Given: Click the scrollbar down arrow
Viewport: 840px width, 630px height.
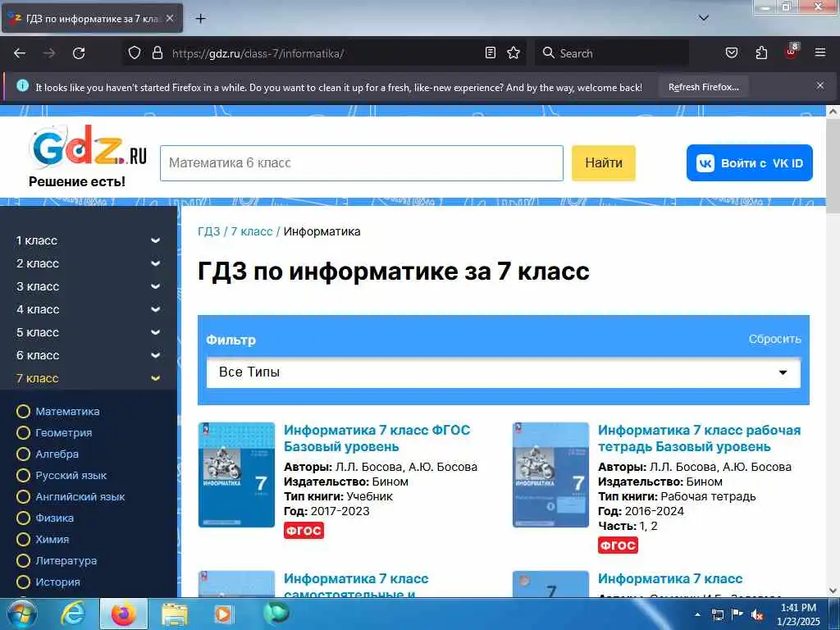Looking at the screenshot, I should [833, 591].
